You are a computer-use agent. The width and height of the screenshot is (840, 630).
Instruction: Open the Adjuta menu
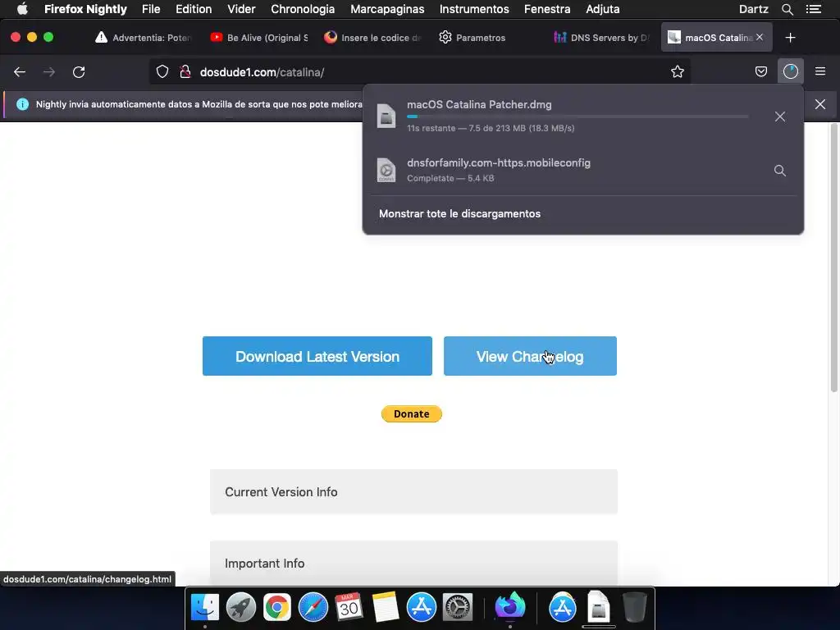tap(603, 9)
